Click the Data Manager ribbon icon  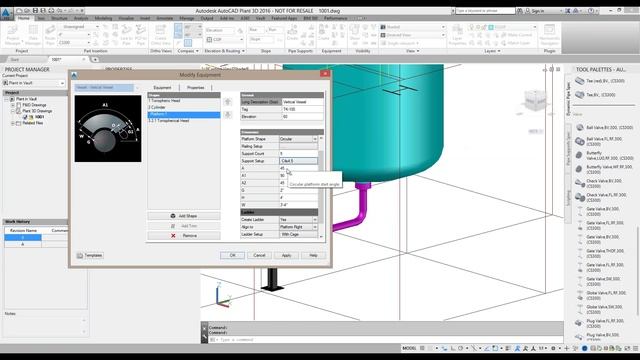(33, 35)
